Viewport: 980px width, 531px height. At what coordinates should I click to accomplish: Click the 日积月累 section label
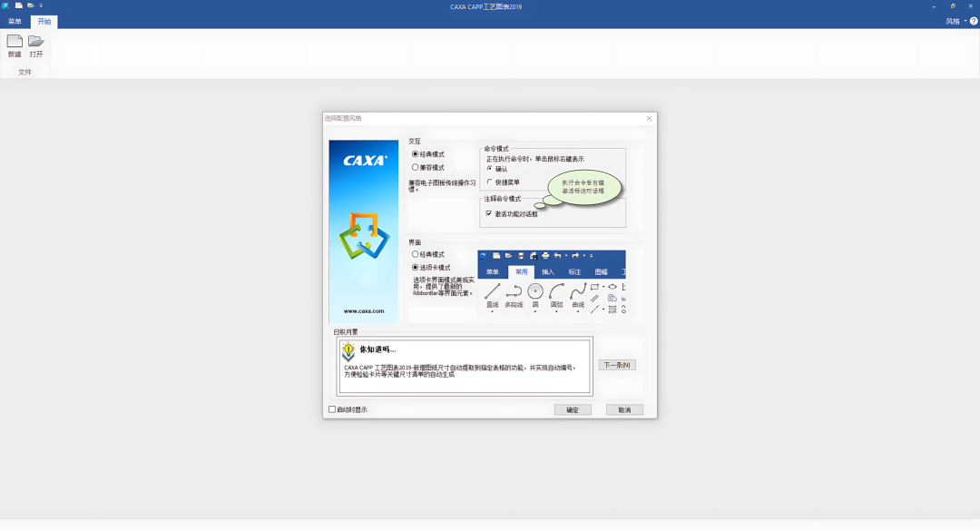click(346, 332)
